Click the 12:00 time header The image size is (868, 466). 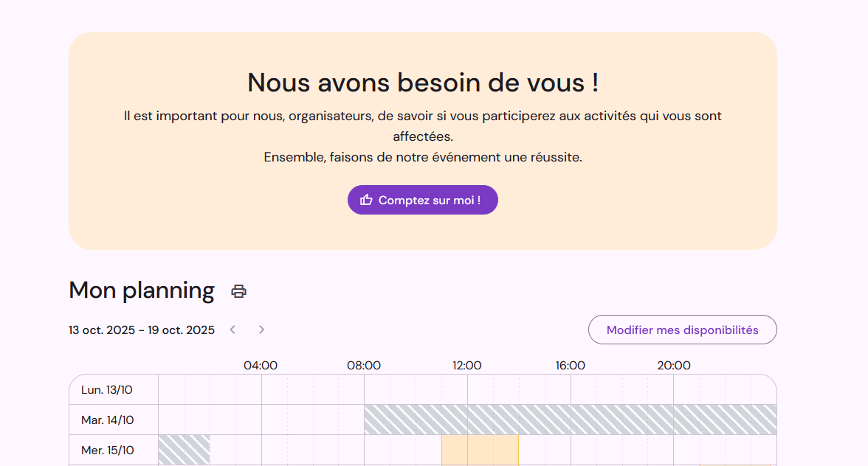(467, 365)
